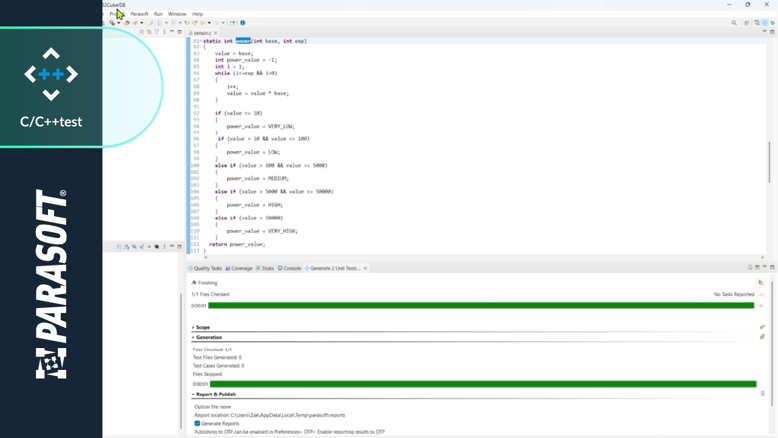The image size is (778, 438).
Task: Maximize the bottom Generate Unit Tests view
Action: pos(772,267)
